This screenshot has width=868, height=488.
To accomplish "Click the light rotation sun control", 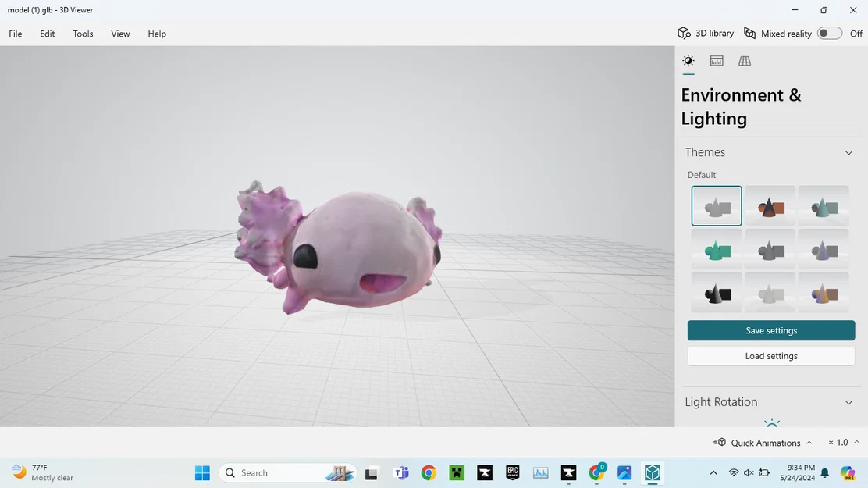I will pos(772,423).
